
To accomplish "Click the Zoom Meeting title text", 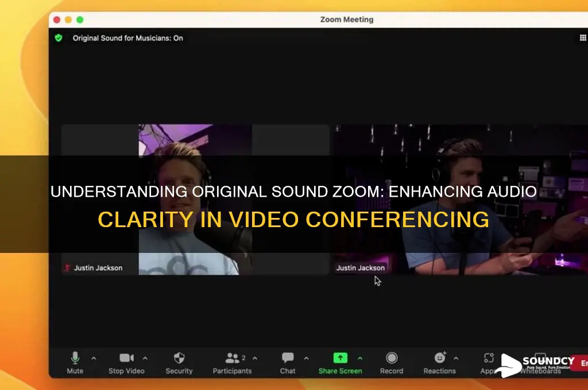I will [x=347, y=19].
